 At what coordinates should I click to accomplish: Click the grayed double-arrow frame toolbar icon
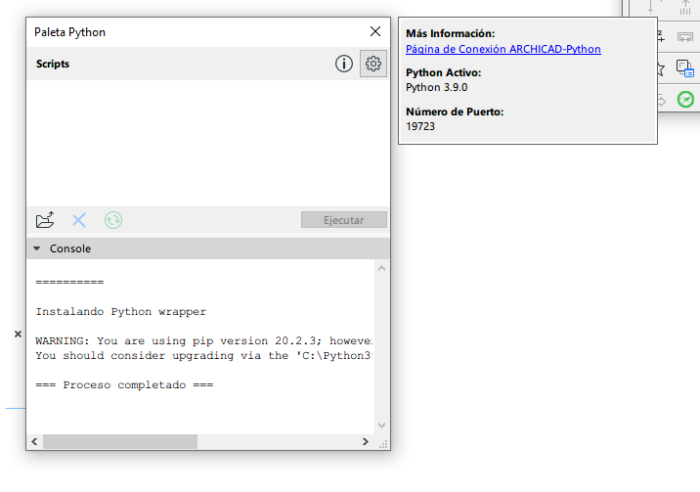pos(685,38)
